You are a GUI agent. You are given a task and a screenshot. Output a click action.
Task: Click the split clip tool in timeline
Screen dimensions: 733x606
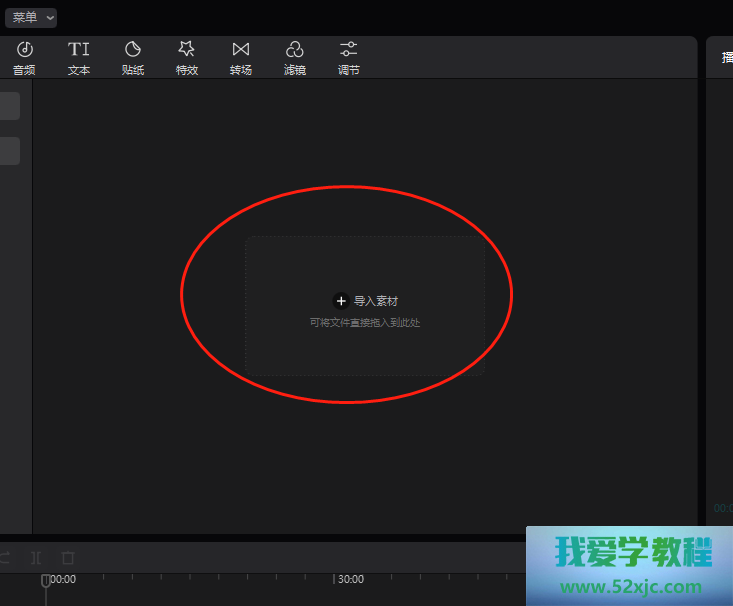(x=36, y=557)
